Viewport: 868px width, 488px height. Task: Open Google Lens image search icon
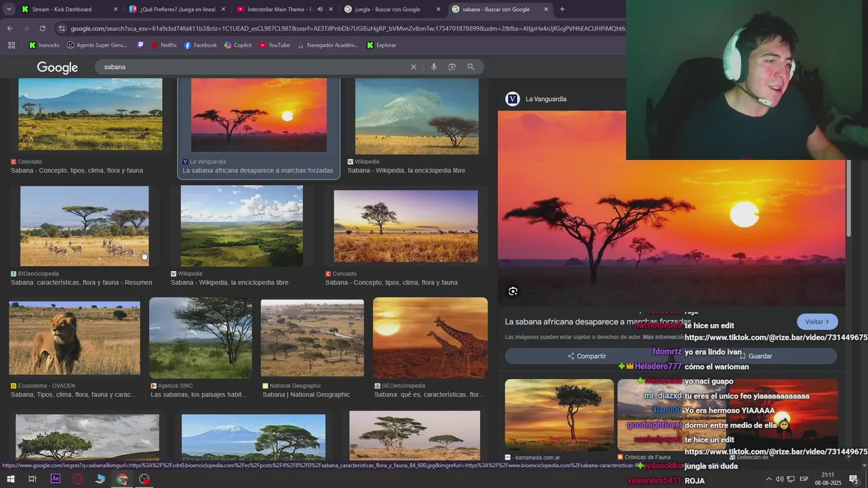click(x=452, y=67)
